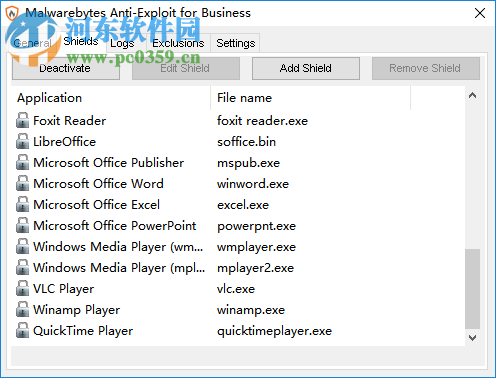Open the General tab

pyautogui.click(x=32, y=43)
